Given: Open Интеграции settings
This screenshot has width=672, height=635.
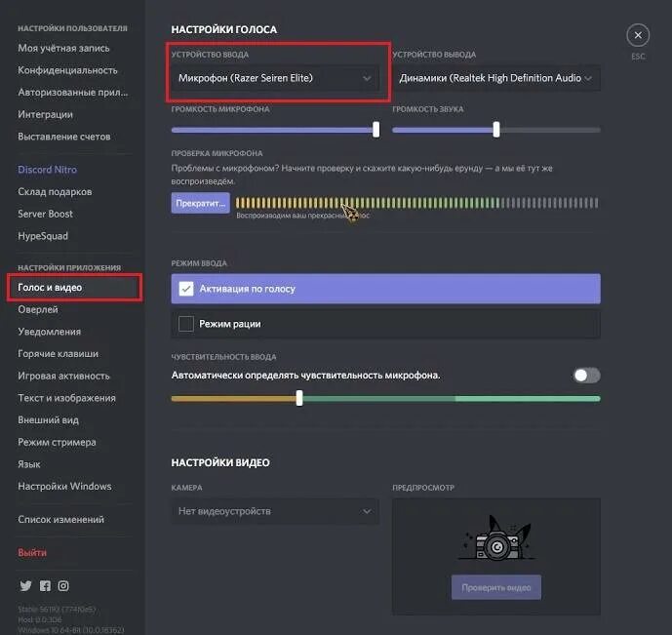Looking at the screenshot, I should click(45, 114).
